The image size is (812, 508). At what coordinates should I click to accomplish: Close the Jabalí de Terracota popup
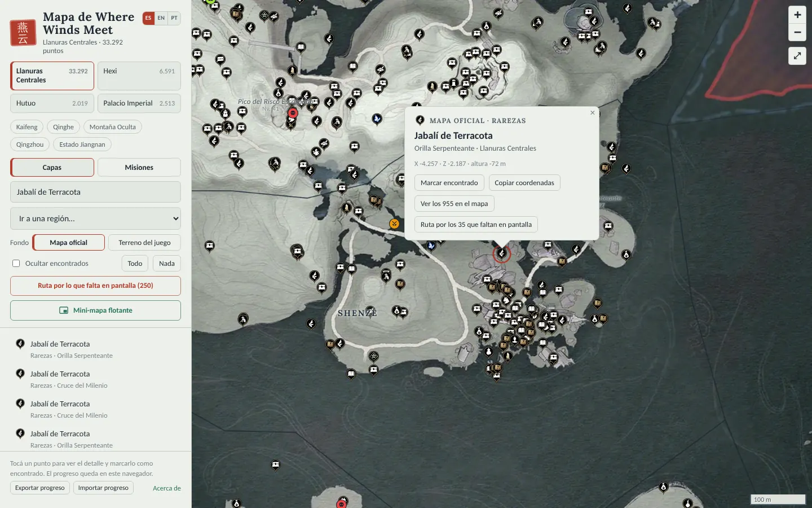pyautogui.click(x=592, y=113)
